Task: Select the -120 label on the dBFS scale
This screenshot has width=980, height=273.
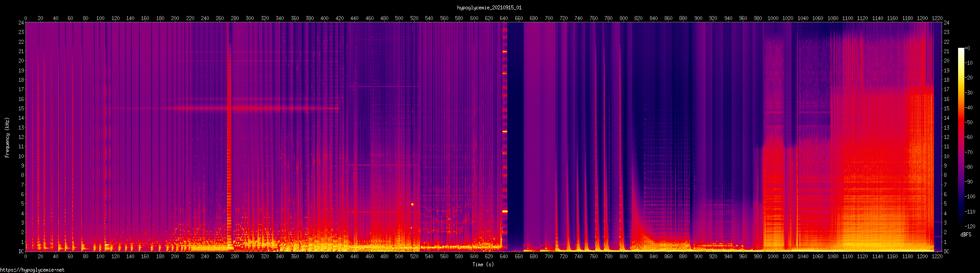Action: coord(968,227)
